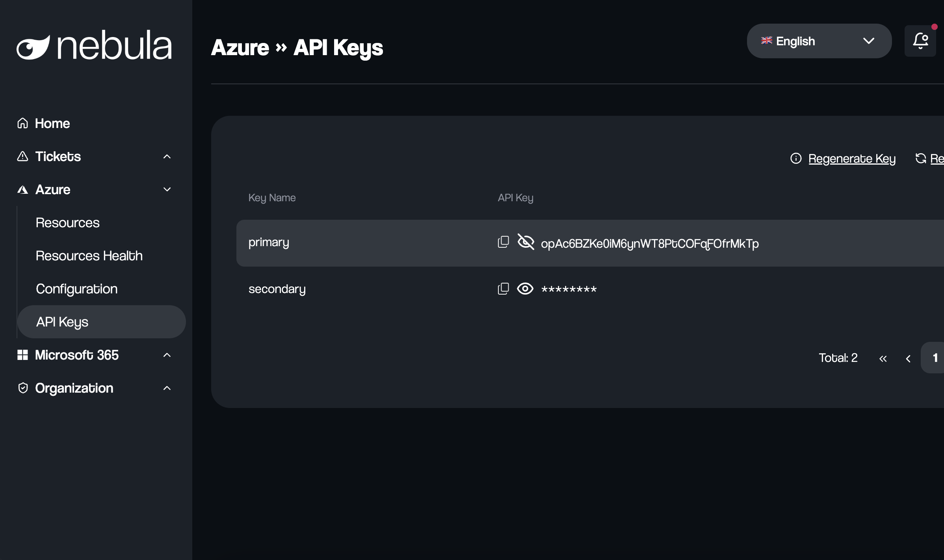Click the Nebula logo

(x=94, y=45)
